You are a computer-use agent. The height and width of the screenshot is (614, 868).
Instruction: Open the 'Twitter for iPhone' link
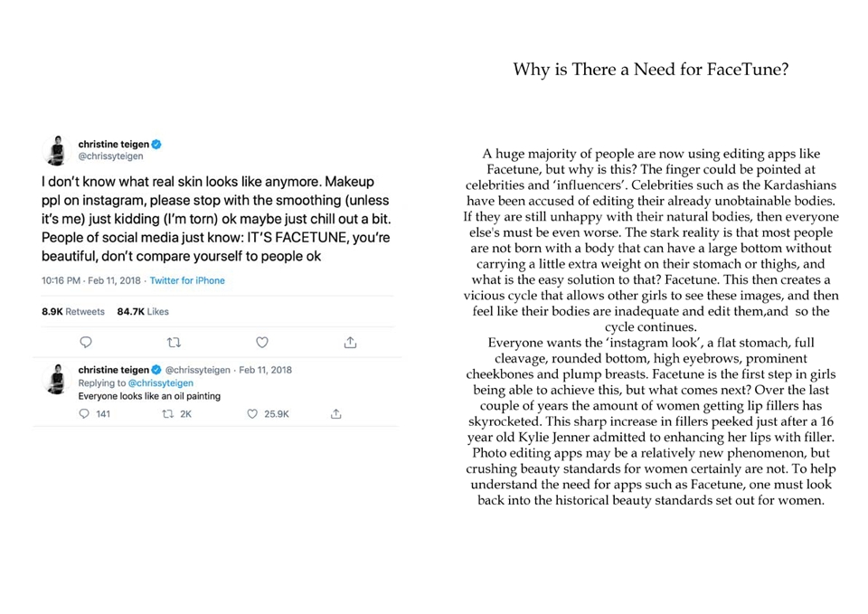pos(187,280)
